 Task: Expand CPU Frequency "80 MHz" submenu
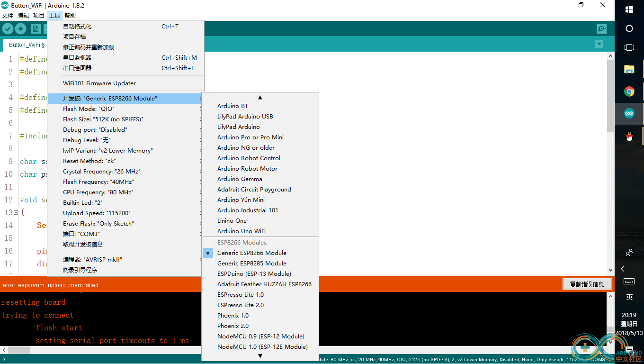[126, 192]
